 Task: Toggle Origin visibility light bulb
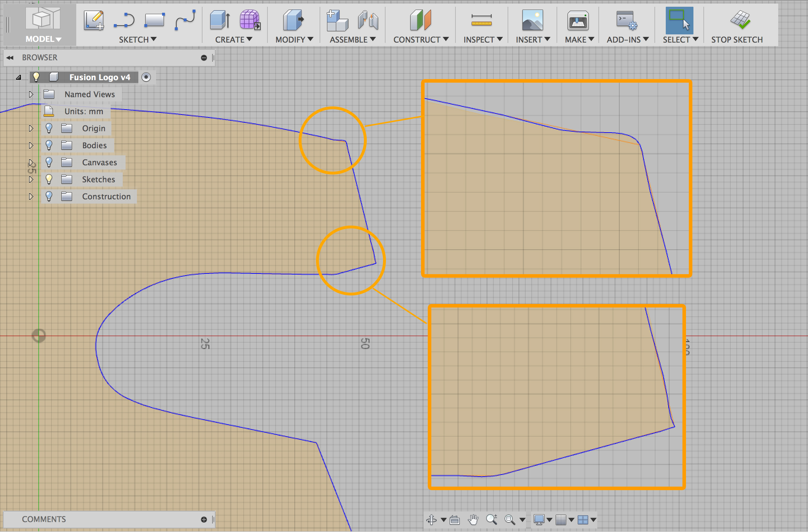pyautogui.click(x=49, y=128)
